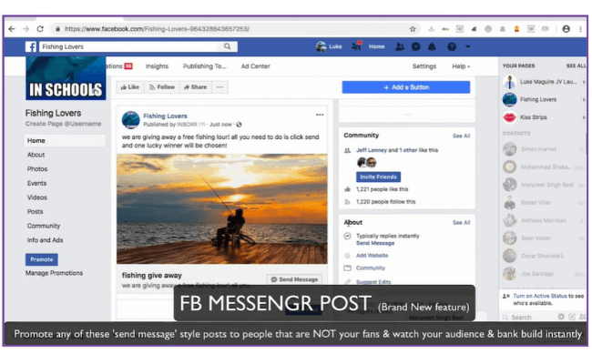
Task: Reload the page with the refresh icon
Action: point(40,29)
